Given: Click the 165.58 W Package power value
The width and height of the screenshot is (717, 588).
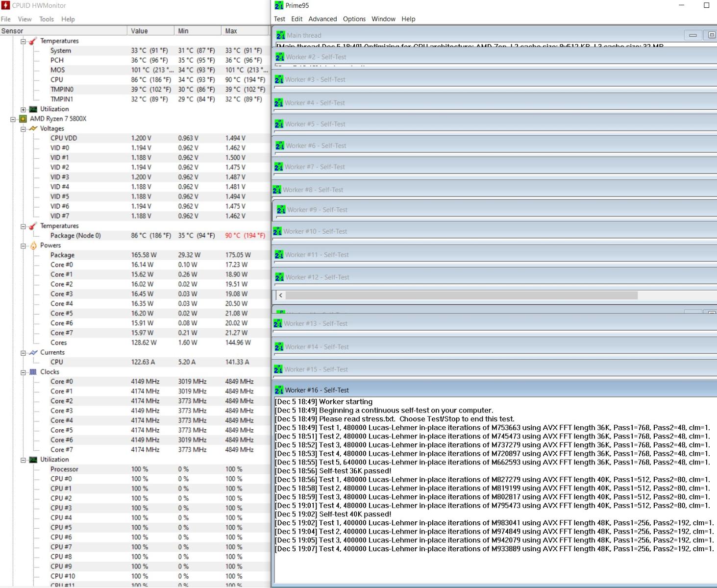Looking at the screenshot, I should pos(144,255).
